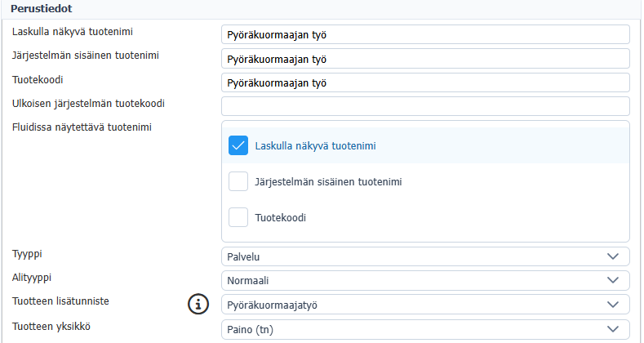The image size is (644, 343).
Task: Click the info icon beside Tuotteen lisätunniste
Action: pyautogui.click(x=198, y=305)
